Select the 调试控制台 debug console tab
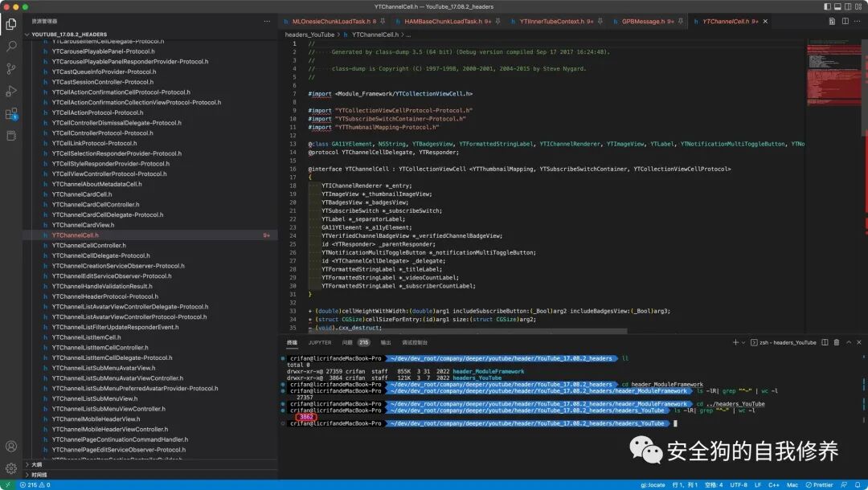This screenshot has width=868, height=490. point(415,342)
